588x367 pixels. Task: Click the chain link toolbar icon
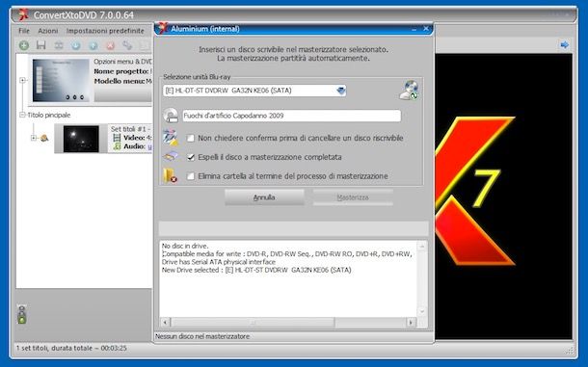[127, 45]
